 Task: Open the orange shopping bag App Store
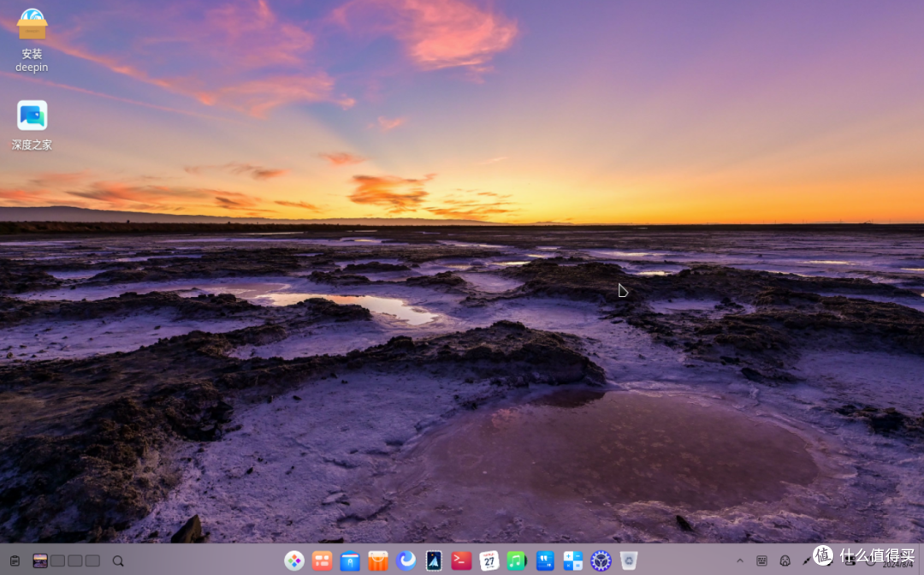coord(378,560)
